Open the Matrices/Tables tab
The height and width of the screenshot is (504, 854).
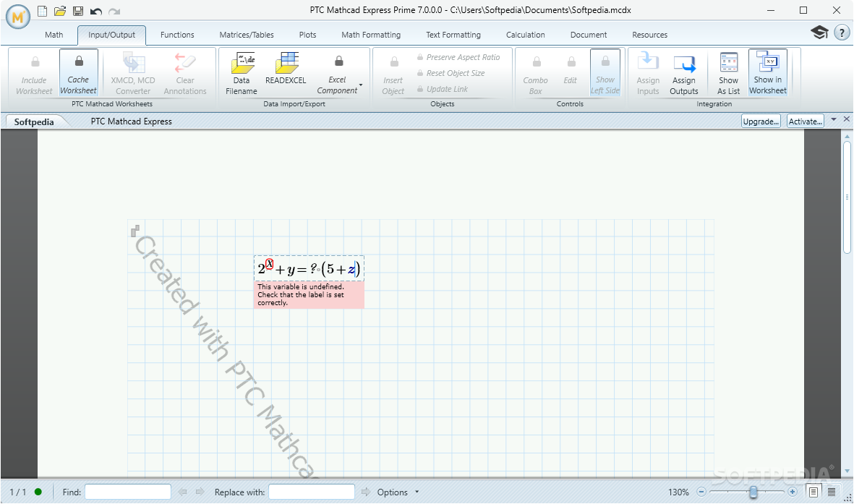click(x=247, y=35)
